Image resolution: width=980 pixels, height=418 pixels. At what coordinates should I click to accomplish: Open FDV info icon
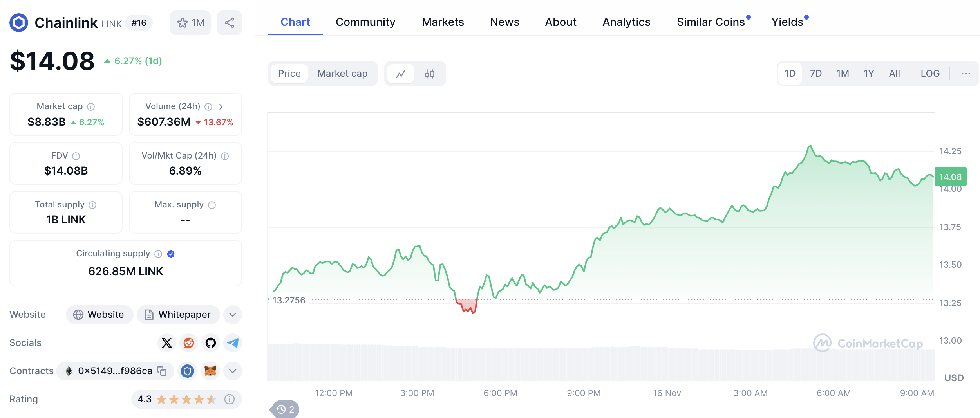click(x=76, y=156)
